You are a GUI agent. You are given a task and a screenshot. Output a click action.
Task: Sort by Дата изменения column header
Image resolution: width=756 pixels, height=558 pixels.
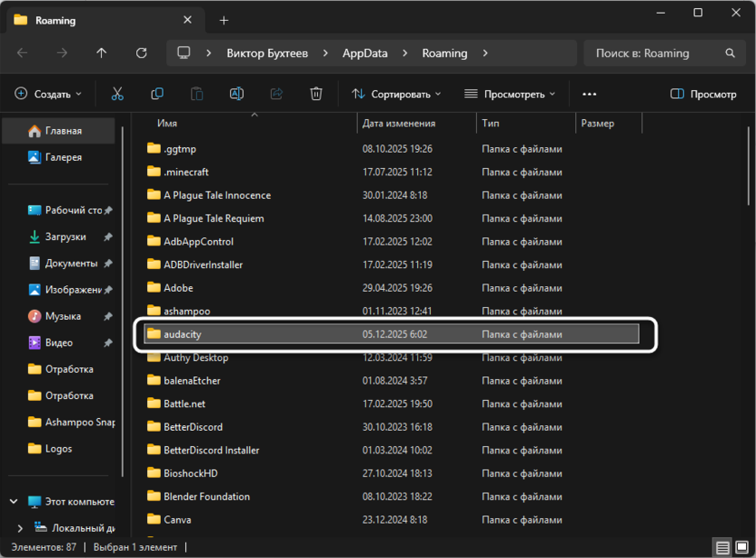[398, 124]
